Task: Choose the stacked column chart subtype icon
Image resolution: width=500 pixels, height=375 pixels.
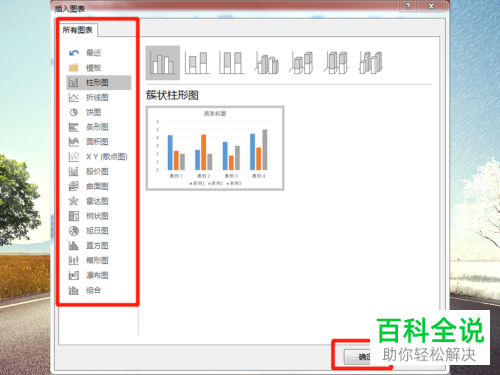Action: click(197, 63)
